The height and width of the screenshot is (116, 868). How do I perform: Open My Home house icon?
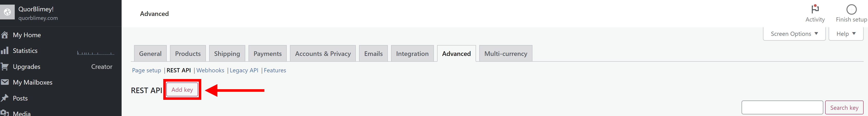[x=5, y=35]
